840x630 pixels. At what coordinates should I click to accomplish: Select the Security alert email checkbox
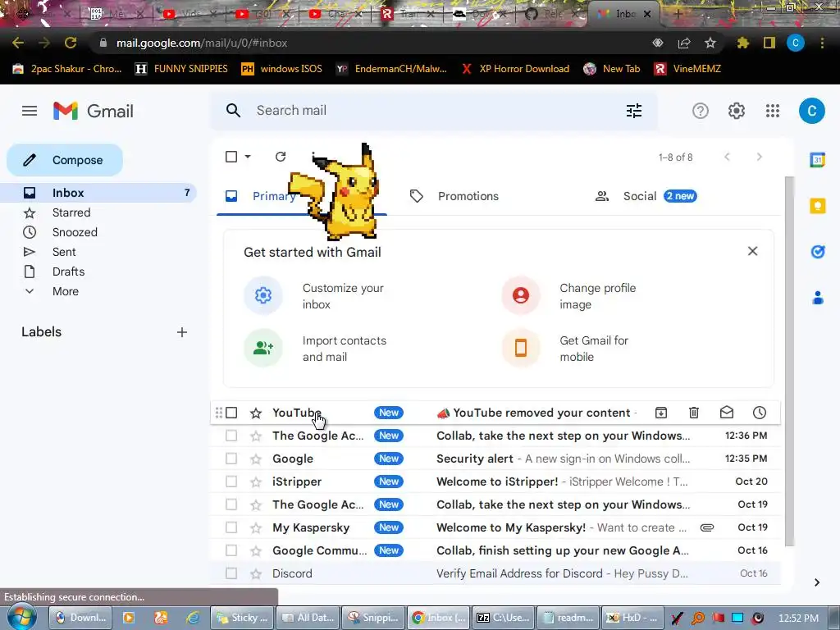[231, 459]
